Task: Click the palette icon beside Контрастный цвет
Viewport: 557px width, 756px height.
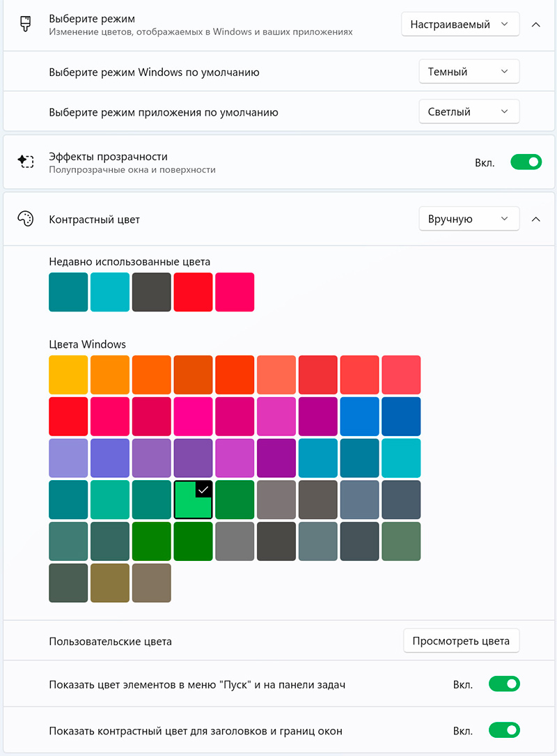Action: point(26,219)
